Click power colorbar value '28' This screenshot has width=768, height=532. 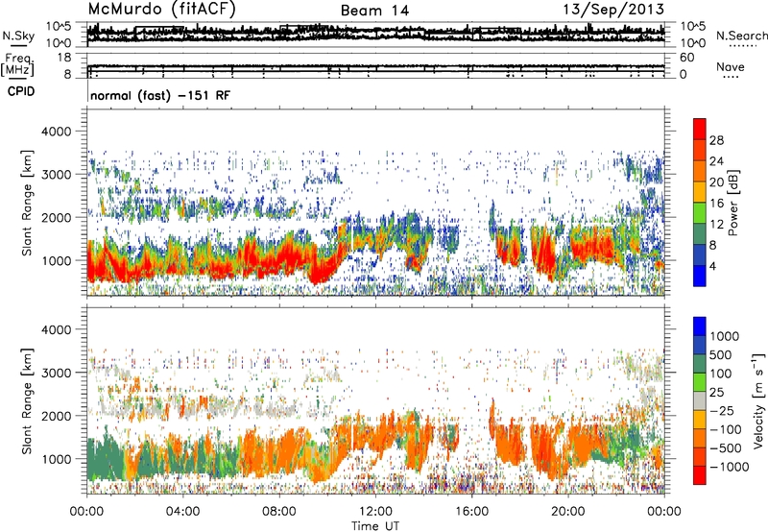pyautogui.click(x=716, y=140)
